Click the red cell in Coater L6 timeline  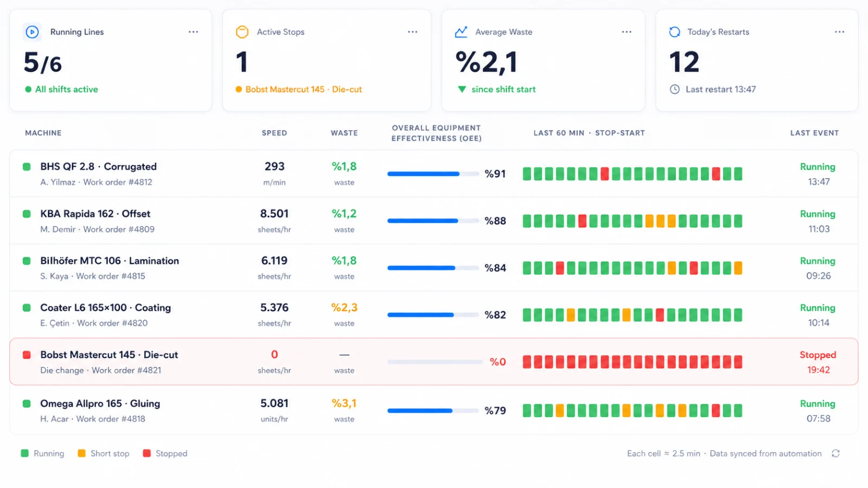[x=660, y=315]
